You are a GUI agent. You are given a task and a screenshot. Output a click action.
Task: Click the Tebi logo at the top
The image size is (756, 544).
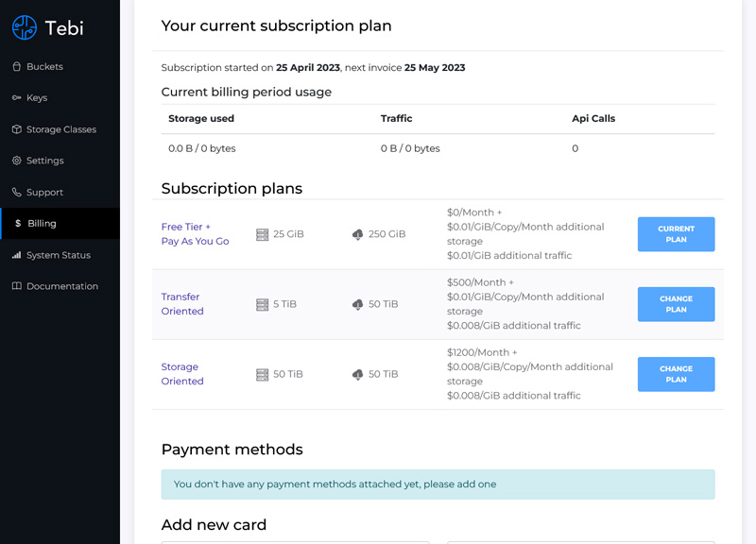(x=45, y=28)
